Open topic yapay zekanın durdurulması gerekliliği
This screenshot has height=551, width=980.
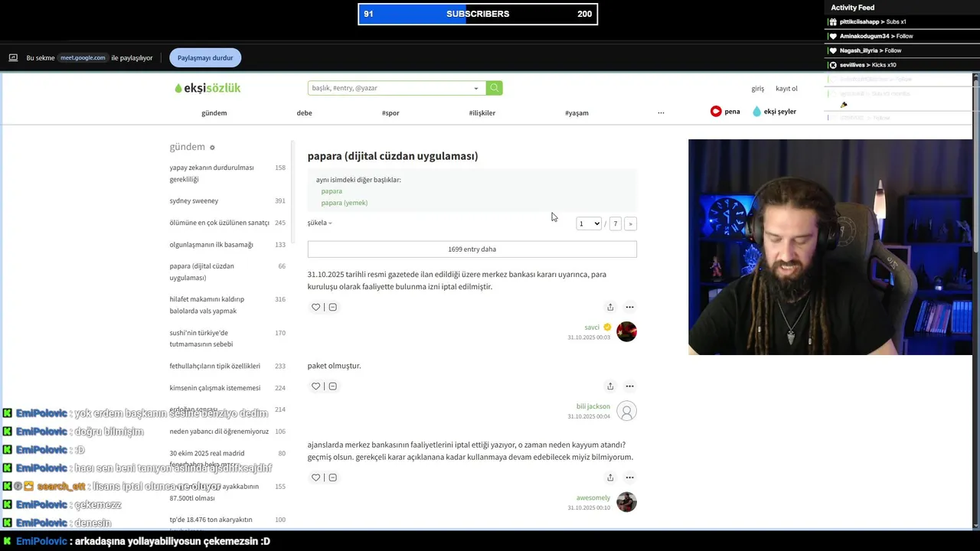(x=227, y=174)
